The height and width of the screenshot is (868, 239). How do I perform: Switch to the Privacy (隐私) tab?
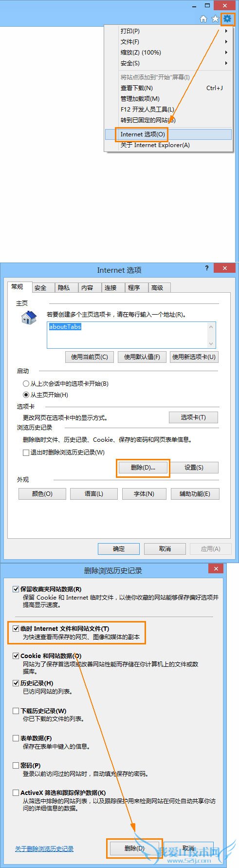click(64, 288)
